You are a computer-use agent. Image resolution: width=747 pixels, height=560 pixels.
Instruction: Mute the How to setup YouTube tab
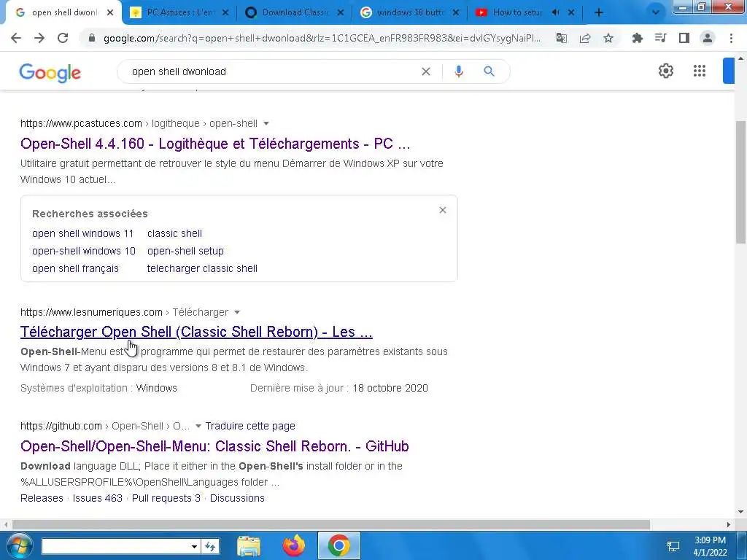tap(555, 13)
